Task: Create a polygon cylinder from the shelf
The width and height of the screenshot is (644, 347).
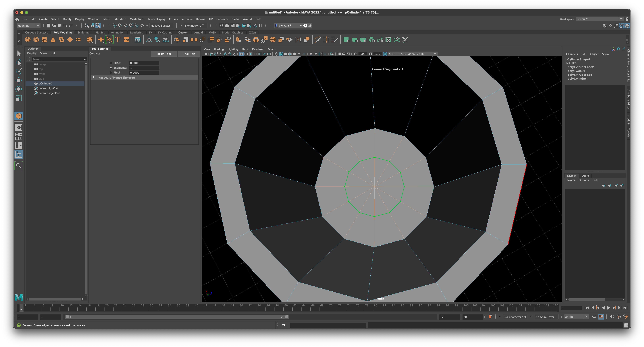Action: click(44, 40)
